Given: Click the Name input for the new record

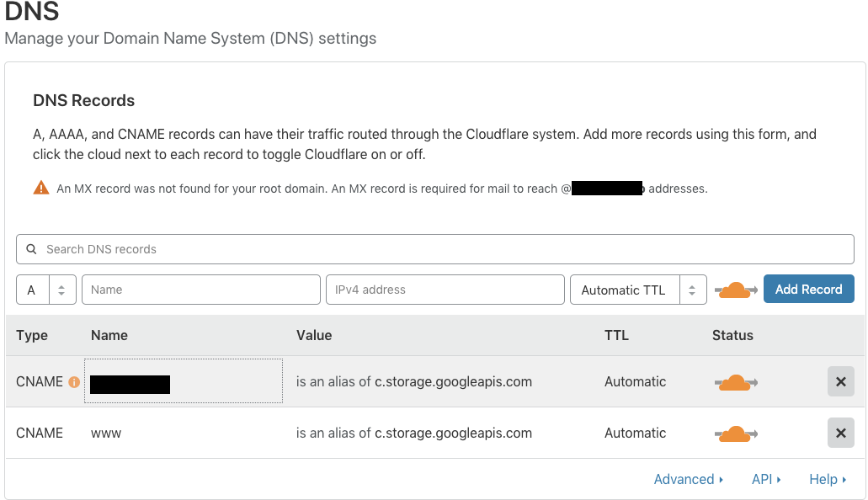Looking at the screenshot, I should [x=200, y=290].
